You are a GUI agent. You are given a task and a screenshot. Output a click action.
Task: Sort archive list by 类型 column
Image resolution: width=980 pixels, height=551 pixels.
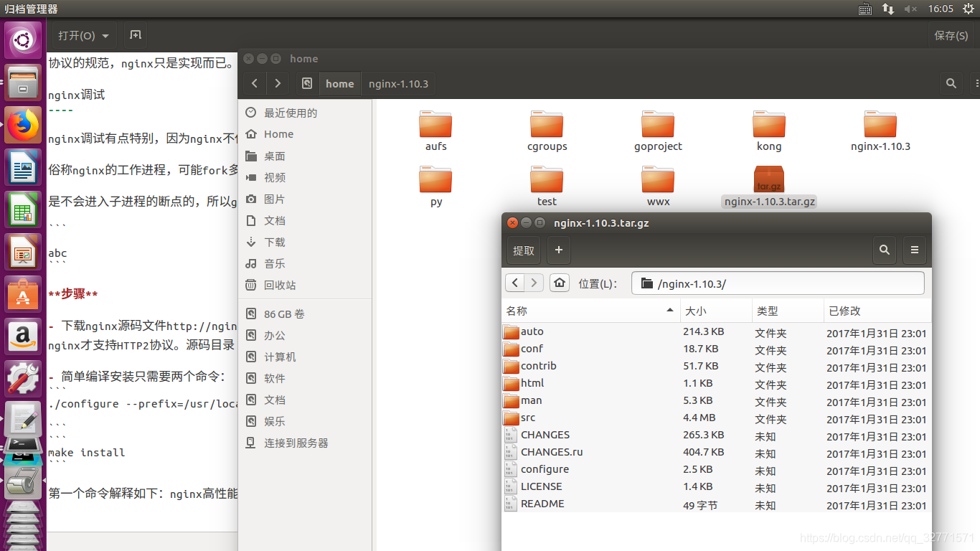(787, 311)
